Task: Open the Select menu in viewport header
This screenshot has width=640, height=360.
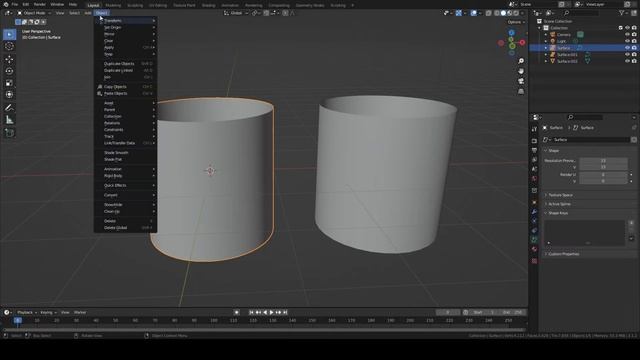Action: [x=74, y=13]
